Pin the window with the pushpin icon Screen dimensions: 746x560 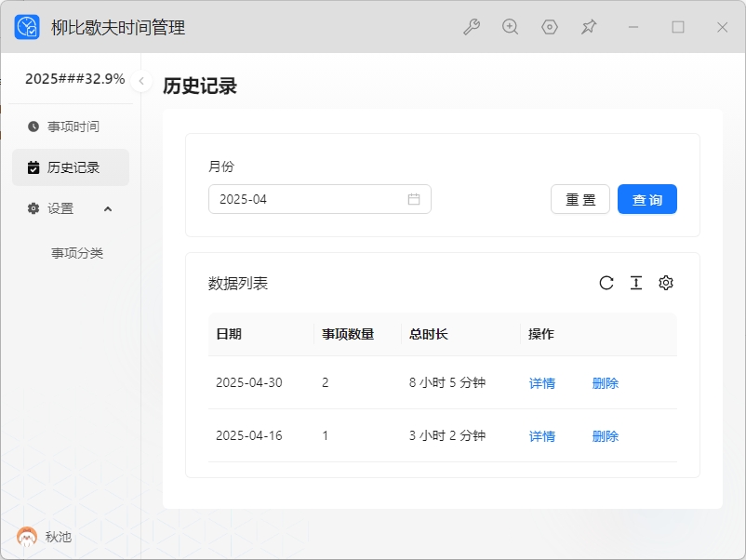click(x=589, y=27)
